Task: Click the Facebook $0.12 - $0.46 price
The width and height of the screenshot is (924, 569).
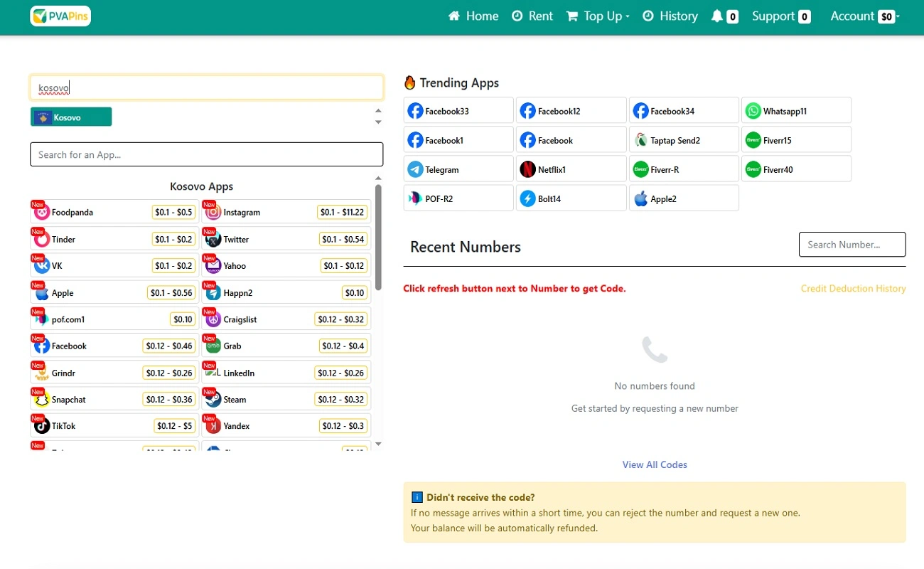Action: pos(169,346)
